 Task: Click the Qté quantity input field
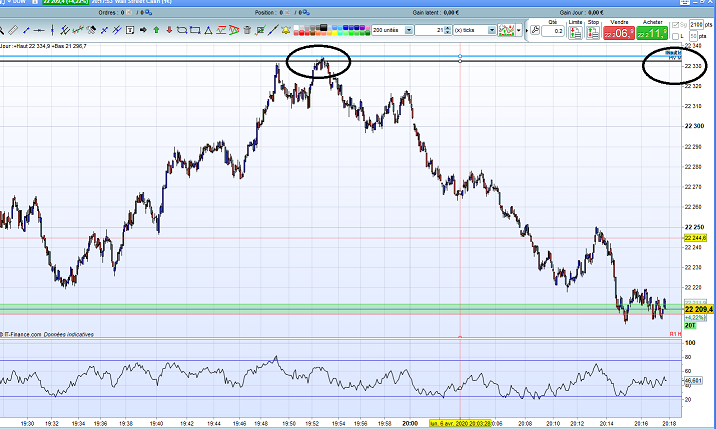553,31
